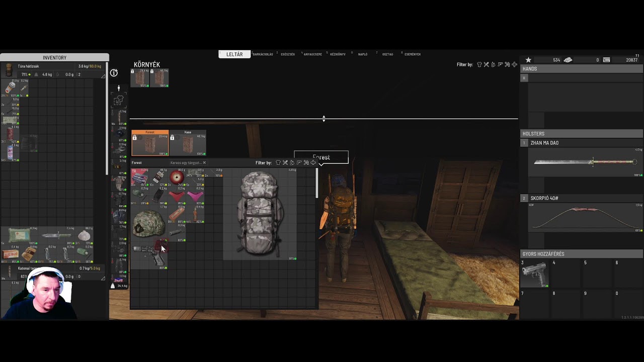
Task: Select the TR ammo box item
Action: tap(139, 177)
